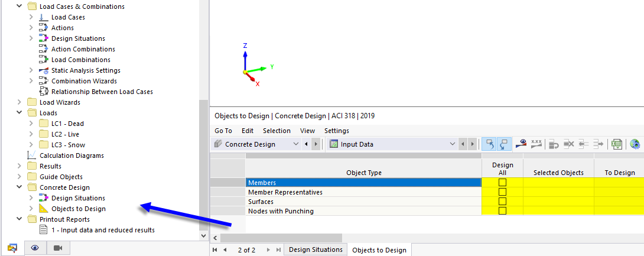
Task: Go to first table page
Action: point(215,250)
